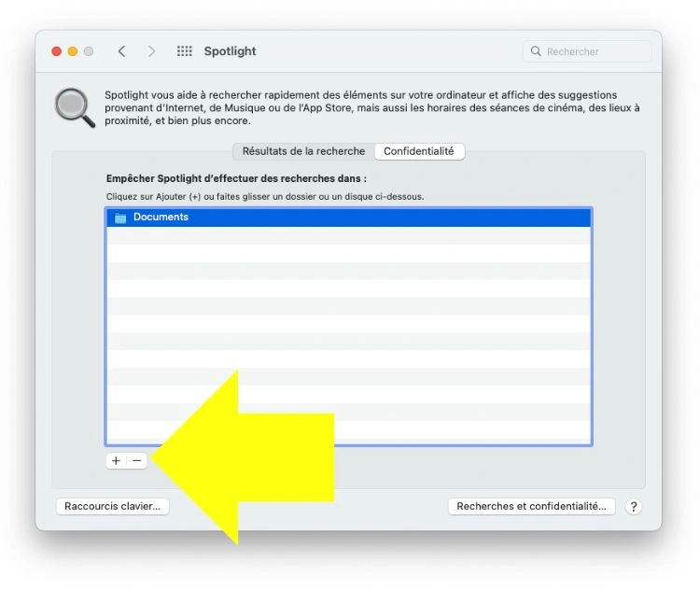
Task: Click the Documents folder icon
Action: [x=120, y=217]
